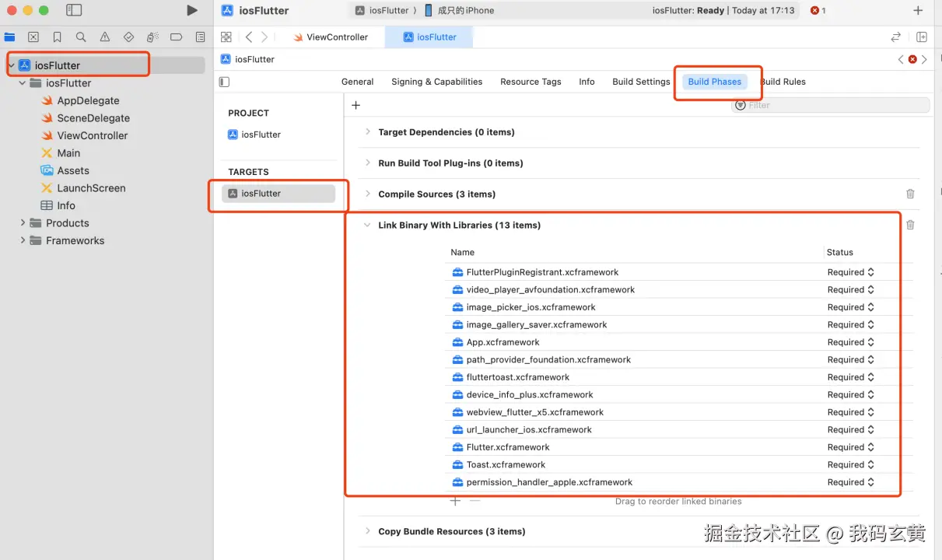Toggle editor review swap arrows icon
942x560 pixels.
click(x=896, y=37)
